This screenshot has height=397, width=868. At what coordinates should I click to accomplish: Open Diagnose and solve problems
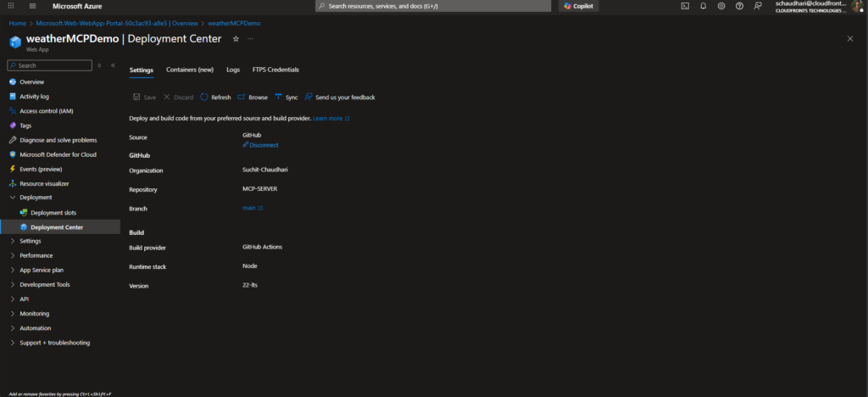[x=58, y=140]
